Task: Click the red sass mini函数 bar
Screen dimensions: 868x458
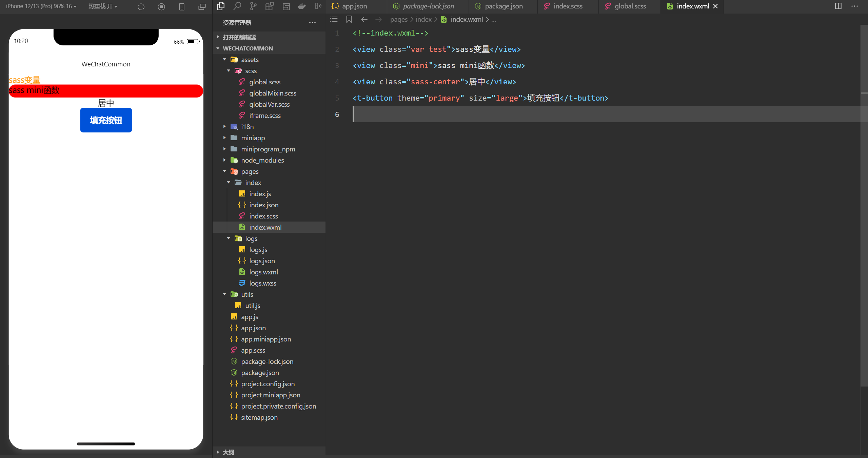Action: click(106, 91)
